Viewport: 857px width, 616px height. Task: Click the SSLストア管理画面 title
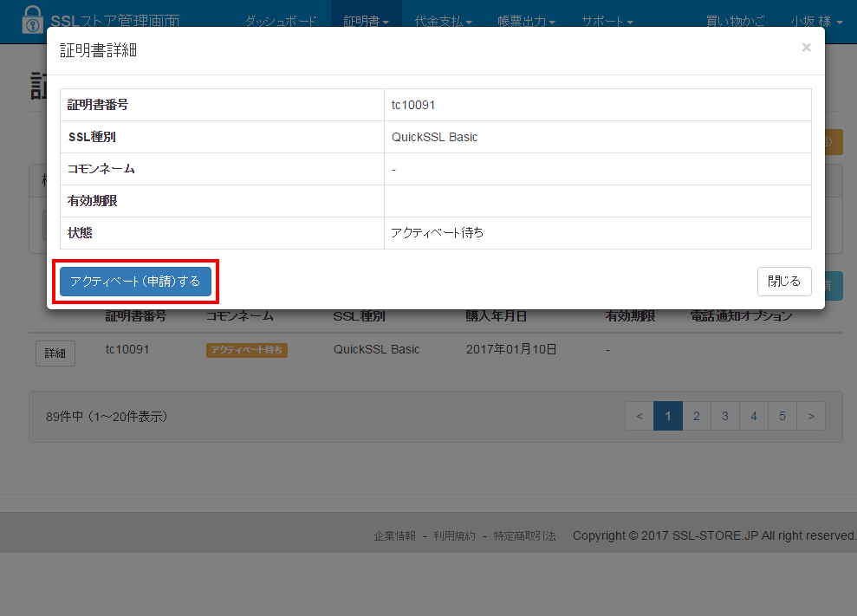pyautogui.click(x=114, y=22)
